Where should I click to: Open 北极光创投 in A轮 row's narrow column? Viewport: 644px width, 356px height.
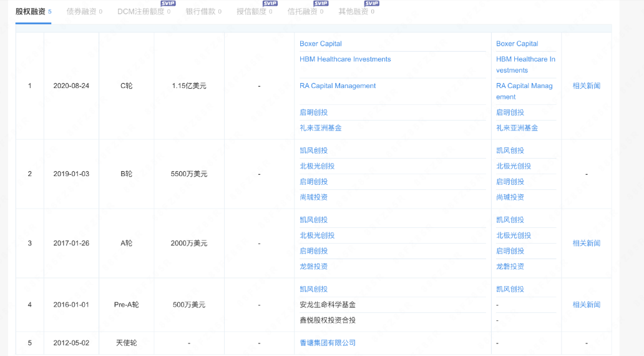point(514,235)
